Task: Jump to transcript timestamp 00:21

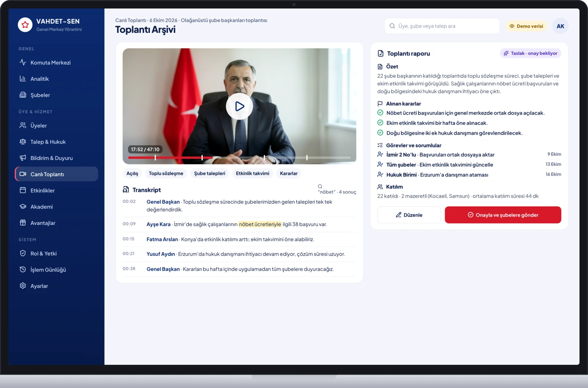Action: (129, 254)
